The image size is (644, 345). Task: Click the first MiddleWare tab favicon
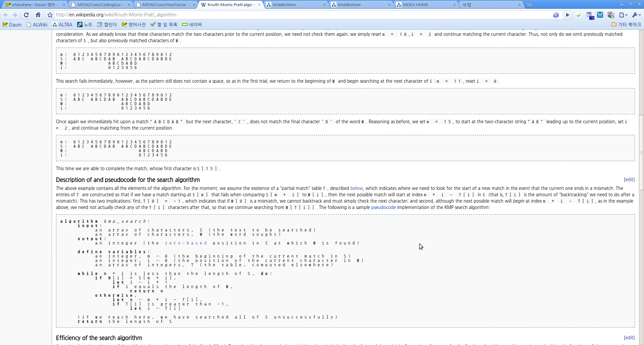click(x=269, y=5)
